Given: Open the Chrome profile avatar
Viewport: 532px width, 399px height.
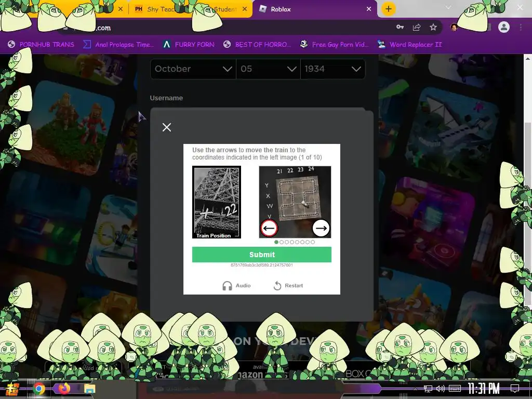Looking at the screenshot, I should [504, 27].
